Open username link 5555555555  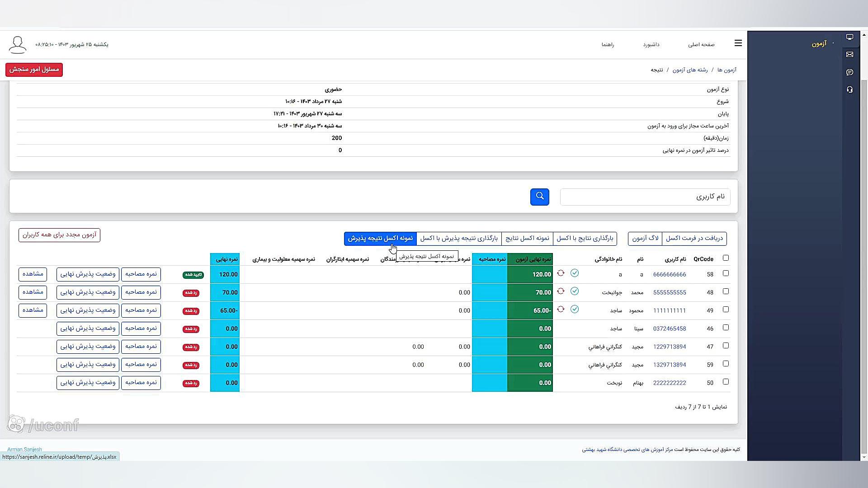tap(670, 292)
